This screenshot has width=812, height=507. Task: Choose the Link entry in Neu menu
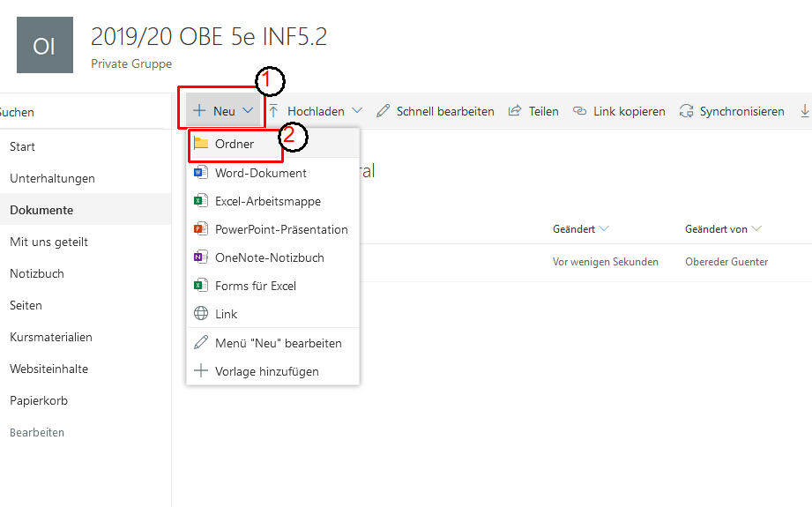273,313
